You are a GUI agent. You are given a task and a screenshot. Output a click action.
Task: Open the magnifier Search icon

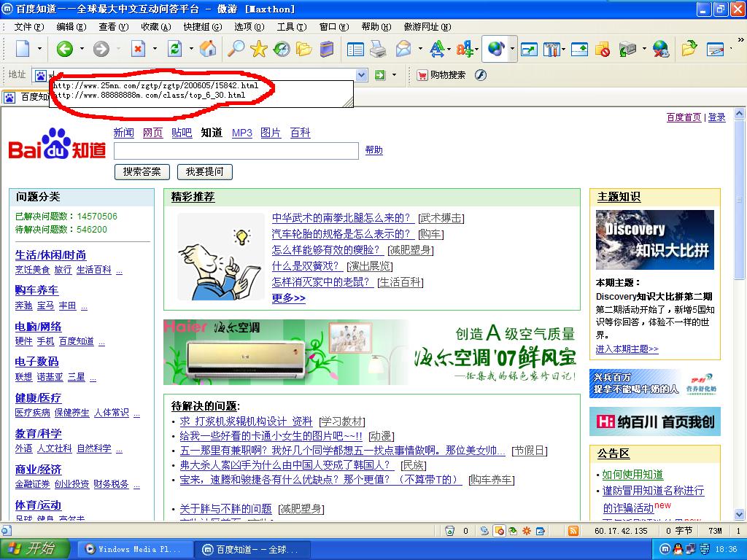(236, 49)
